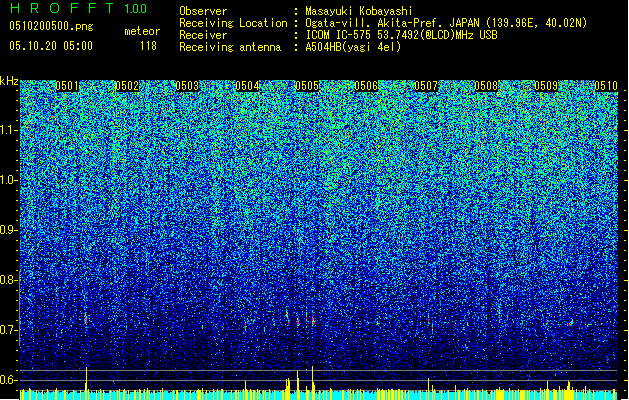Viewport: 629px width, 400px height.
Task: Click the 0.7 frequency axis label
Action: click(x=8, y=330)
